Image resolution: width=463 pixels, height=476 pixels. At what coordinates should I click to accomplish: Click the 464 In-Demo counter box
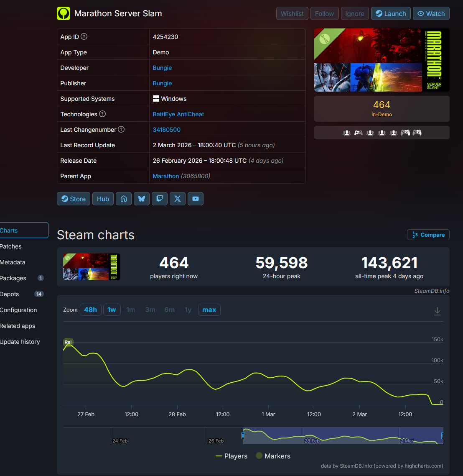coord(382,109)
